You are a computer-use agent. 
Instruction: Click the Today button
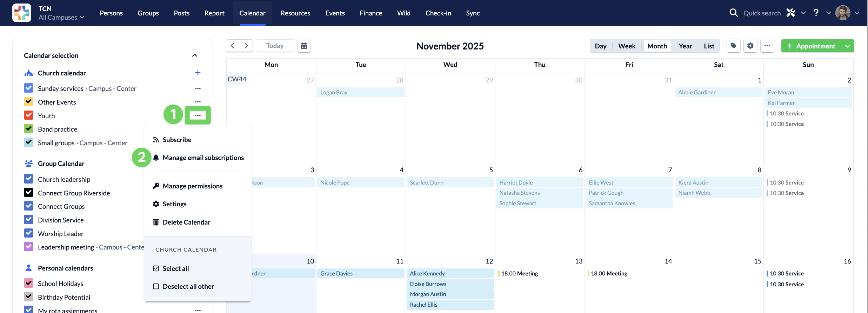(x=275, y=46)
